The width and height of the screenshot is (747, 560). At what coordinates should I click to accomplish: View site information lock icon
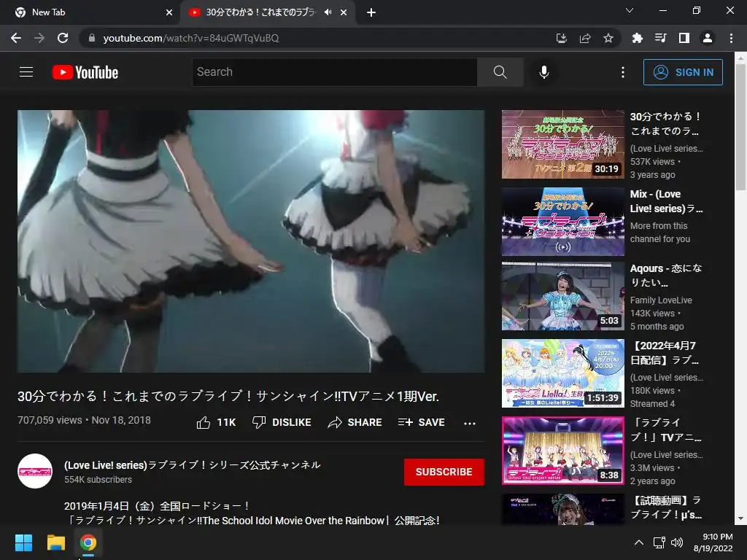coord(92,38)
